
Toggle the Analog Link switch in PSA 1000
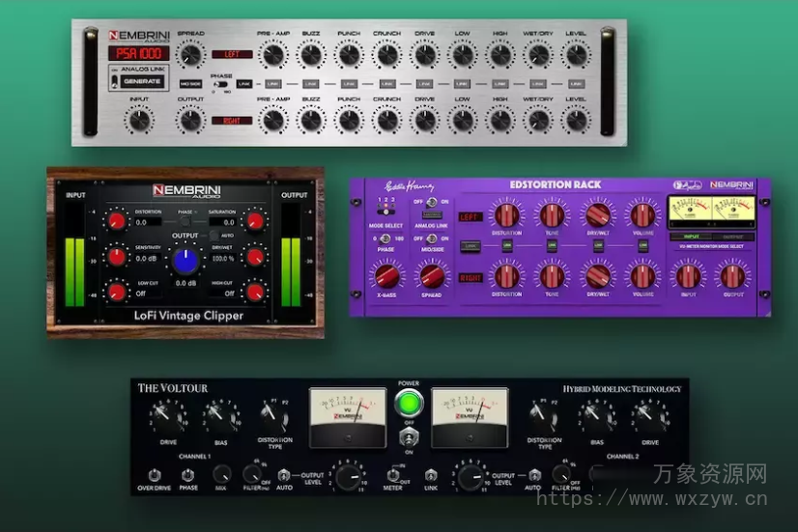[x=115, y=81]
